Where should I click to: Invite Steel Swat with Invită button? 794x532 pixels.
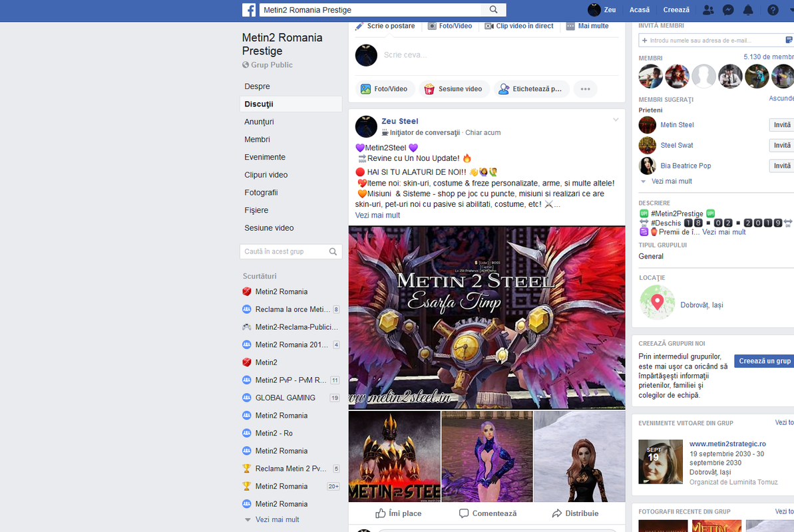782,145
